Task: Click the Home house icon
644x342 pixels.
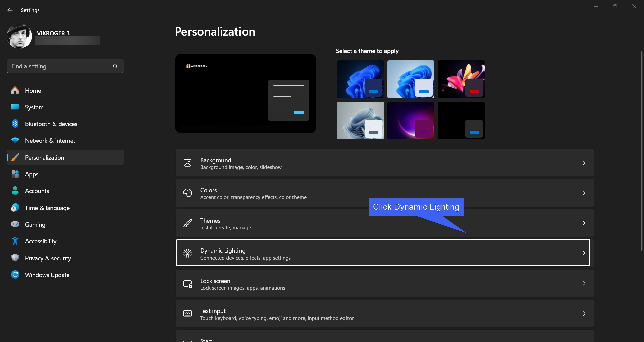Action: [15, 90]
